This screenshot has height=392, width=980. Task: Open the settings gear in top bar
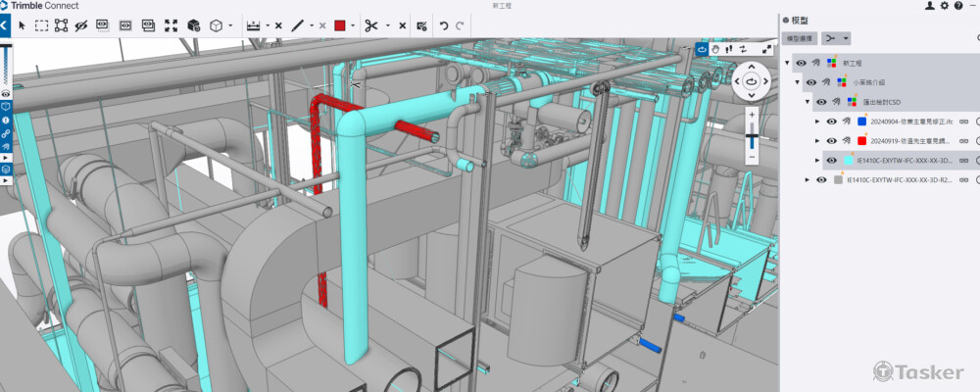click(944, 6)
